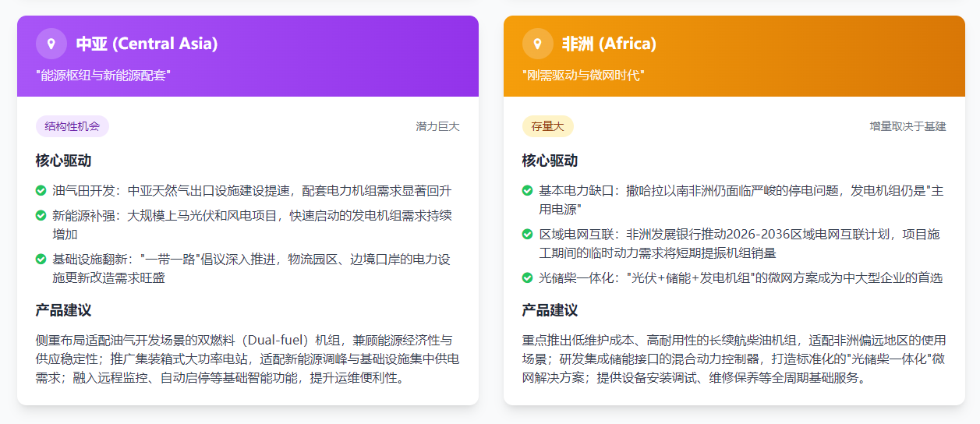Click 核心驱动 heading in Central Asia card
This screenshot has width=980, height=424.
(63, 161)
